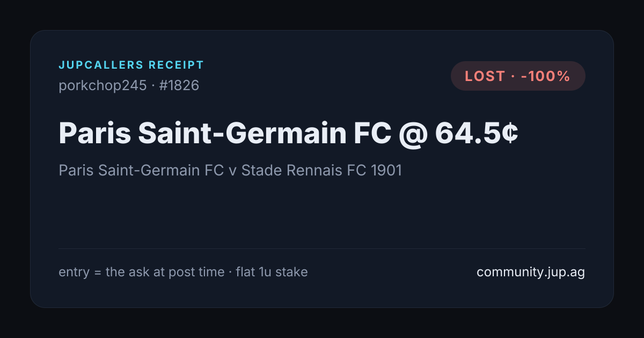Screen dimensions: 644x338
Task: Click the 1901 text in the subtitle
Action: 386,171
